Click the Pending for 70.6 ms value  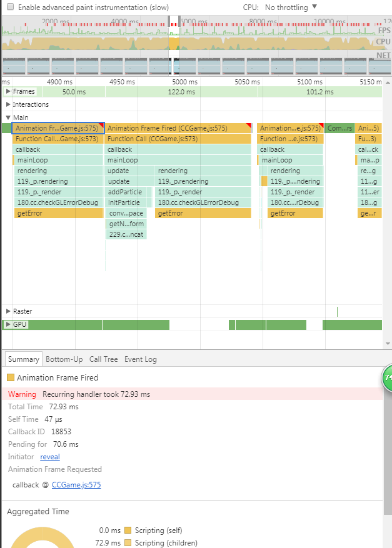click(x=66, y=444)
